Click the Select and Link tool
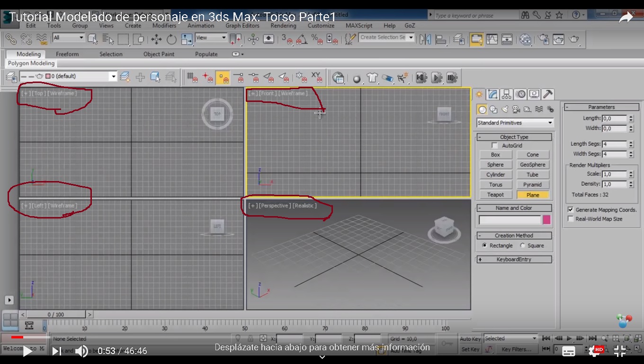The height and width of the screenshot is (364, 644). point(11,38)
